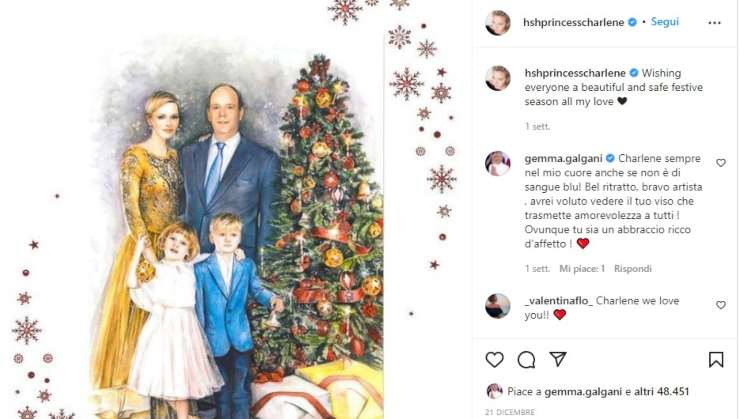This screenshot has height=419, width=740.
Task: Open the _valentinaflo_ username link
Action: (559, 301)
